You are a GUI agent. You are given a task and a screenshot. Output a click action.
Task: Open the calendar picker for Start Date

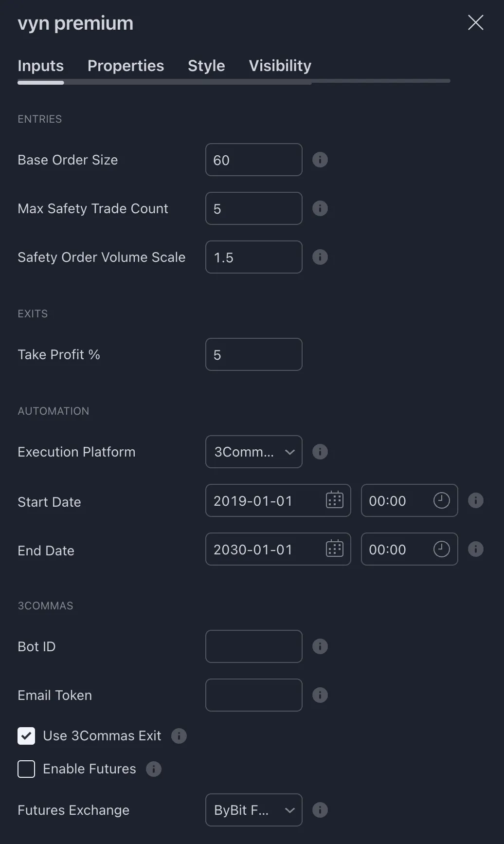[x=334, y=500]
